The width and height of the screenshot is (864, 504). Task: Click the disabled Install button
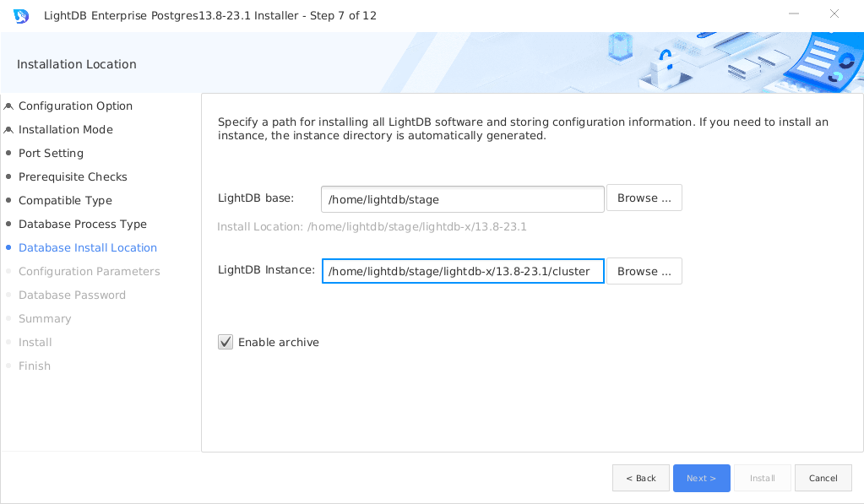click(763, 478)
